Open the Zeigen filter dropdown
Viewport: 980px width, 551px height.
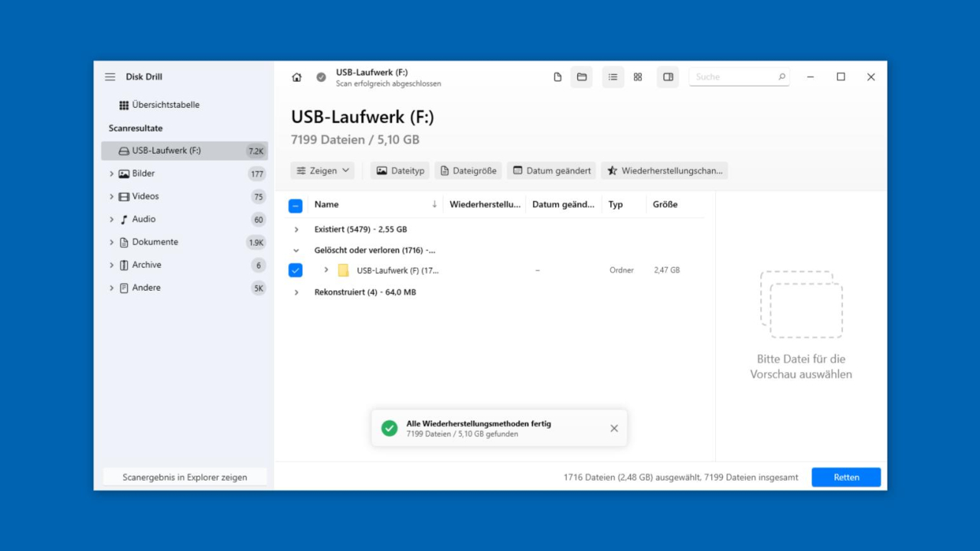322,171
